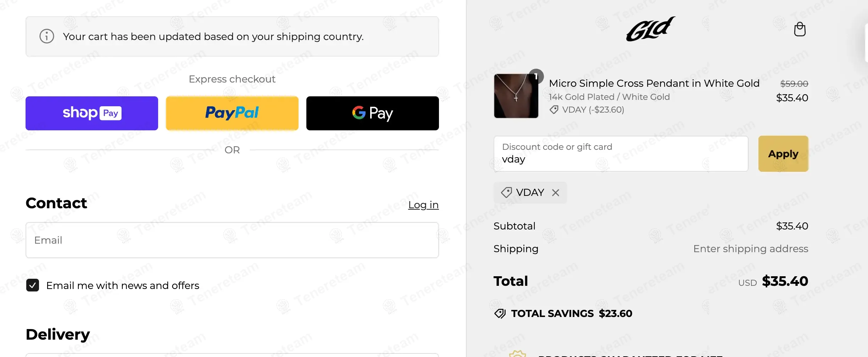This screenshot has width=868, height=357.
Task: Remove the applied VDAY discount code
Action: tap(556, 193)
